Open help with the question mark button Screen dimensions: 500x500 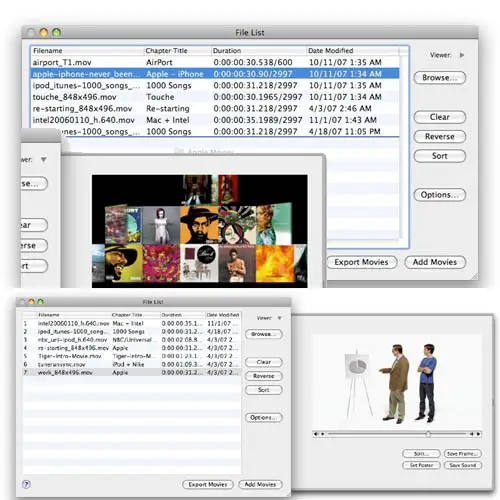pyautogui.click(x=26, y=484)
